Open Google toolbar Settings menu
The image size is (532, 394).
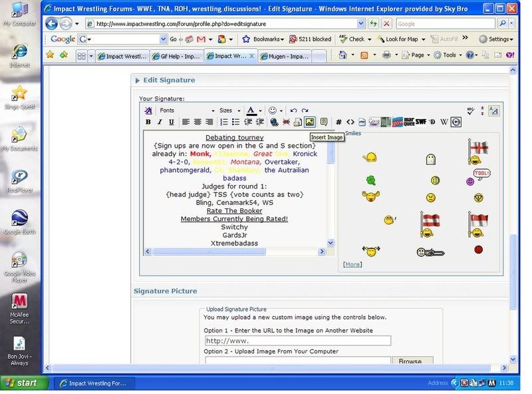(496, 39)
